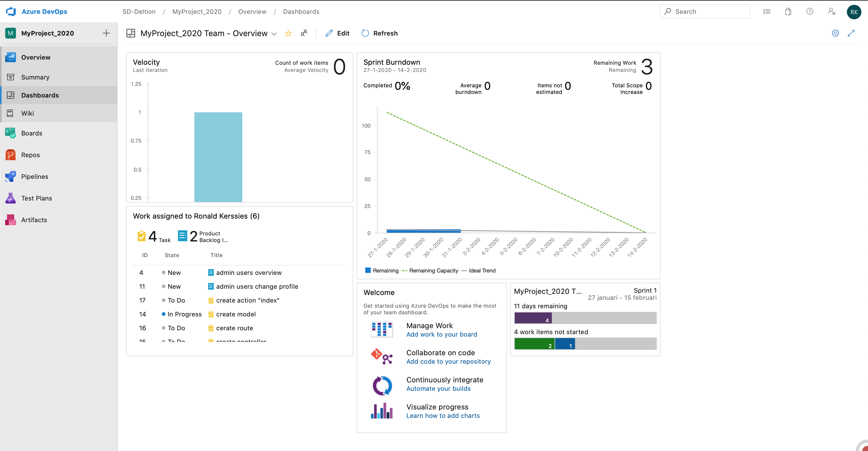The width and height of the screenshot is (868, 451).
Task: Click the Sprint Burndown widget title
Action: point(392,62)
